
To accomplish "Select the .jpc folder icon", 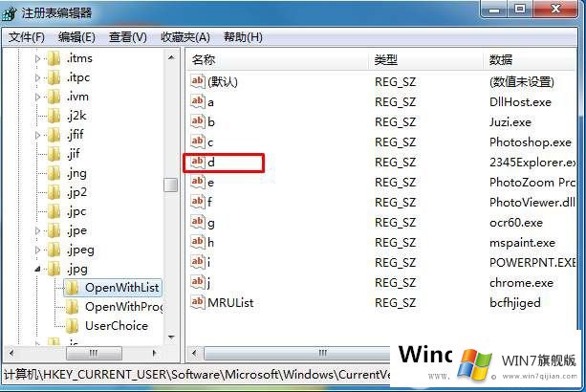I will [54, 211].
